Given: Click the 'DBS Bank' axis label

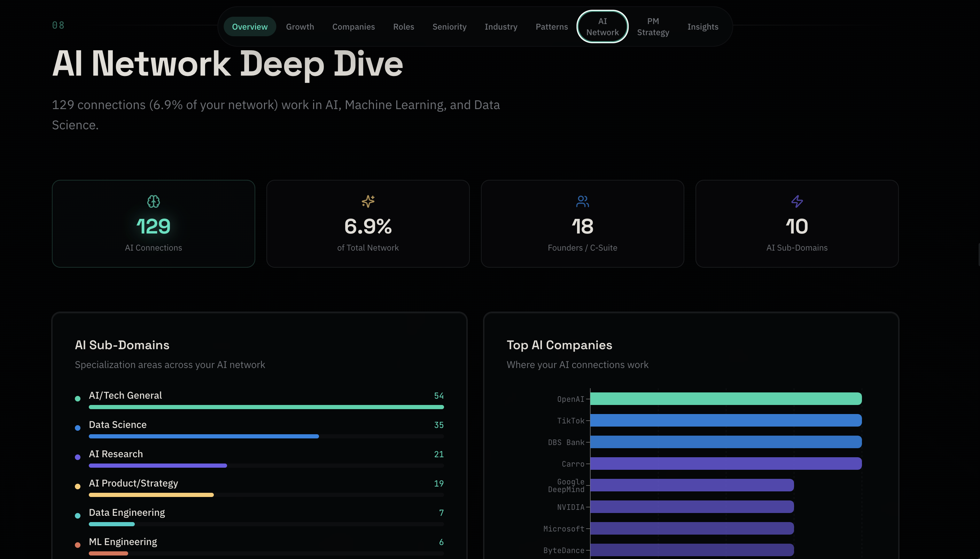Looking at the screenshot, I should (x=566, y=442).
